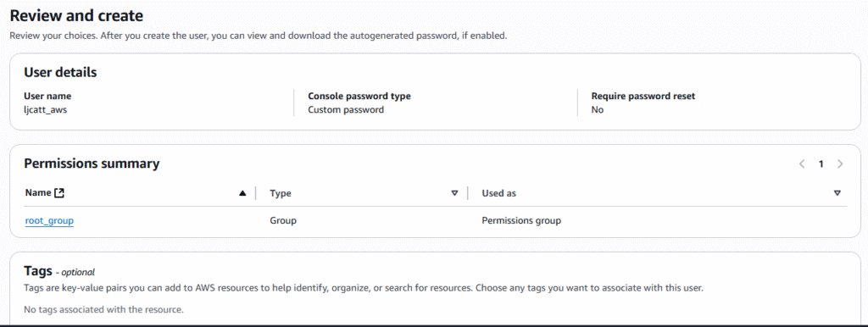
Task: Click the Permissions summary heading
Action: 92,163
